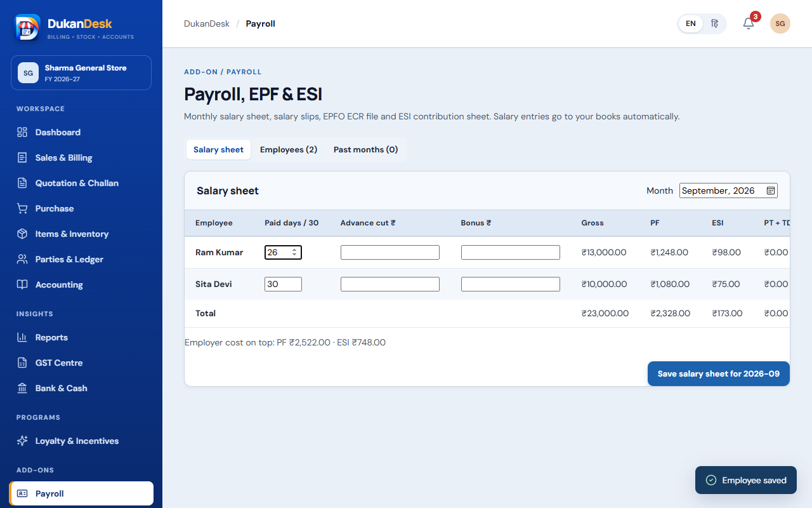Click Ram Kumar's Advance cut field
Screen dimensions: 812x508
click(390, 252)
